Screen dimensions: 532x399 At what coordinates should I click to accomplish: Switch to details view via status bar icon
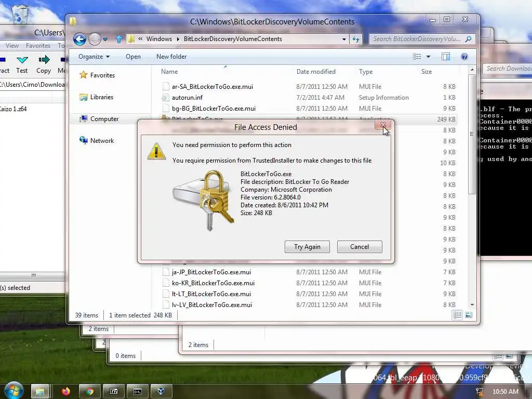pos(457,315)
